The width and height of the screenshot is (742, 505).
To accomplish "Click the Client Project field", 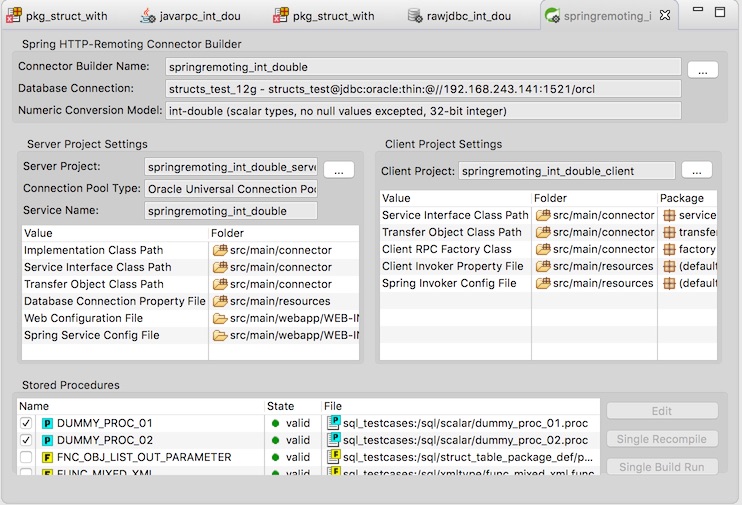I will tap(566, 171).
